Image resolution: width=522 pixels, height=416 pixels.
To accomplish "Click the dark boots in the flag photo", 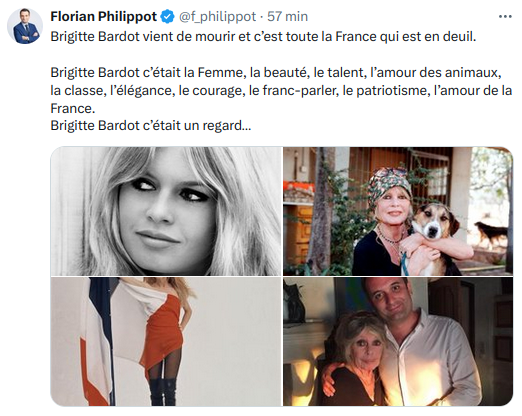I will pyautogui.click(x=163, y=392).
